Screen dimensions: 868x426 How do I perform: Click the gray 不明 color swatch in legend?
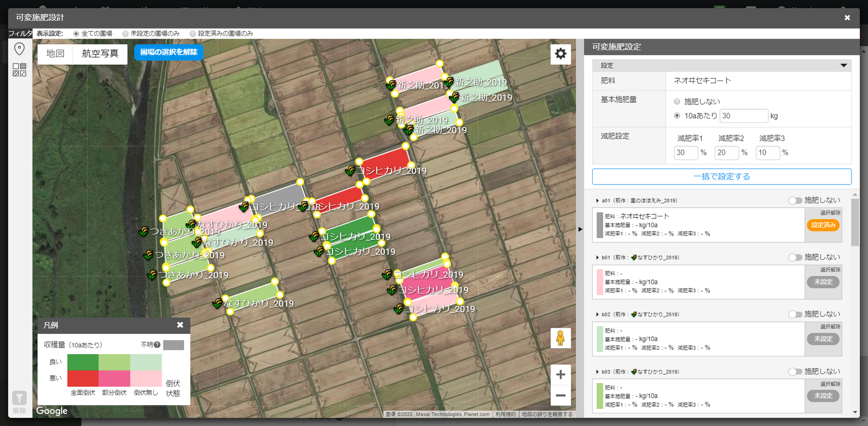click(x=174, y=345)
